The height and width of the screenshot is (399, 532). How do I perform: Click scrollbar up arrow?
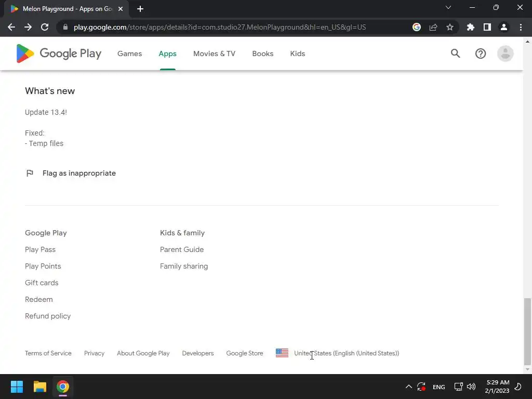(527, 42)
